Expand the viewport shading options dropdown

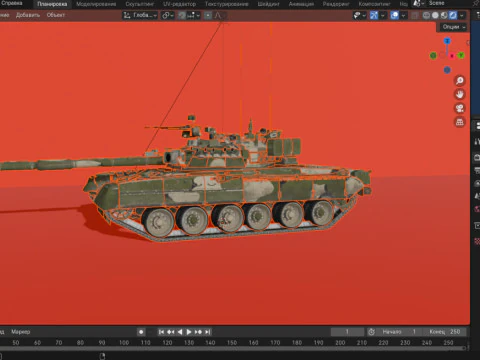[462, 15]
